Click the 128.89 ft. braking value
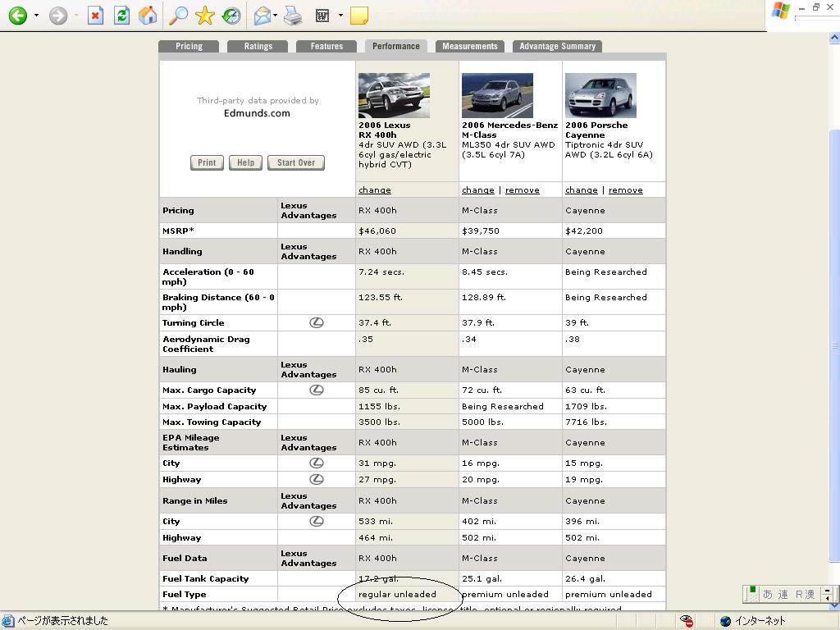 [484, 297]
